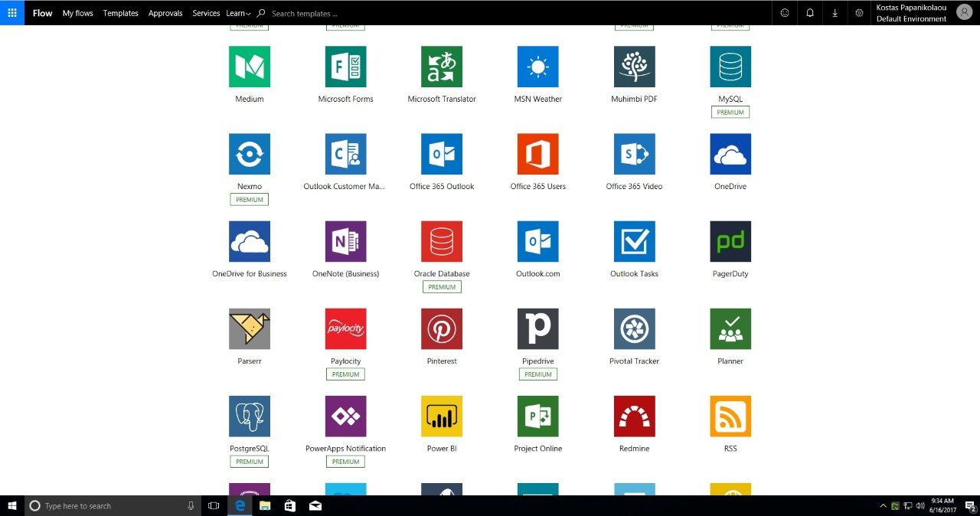Viewport: 980px width, 516px height.
Task: Open File Explorer from the taskbar
Action: [x=265, y=505]
